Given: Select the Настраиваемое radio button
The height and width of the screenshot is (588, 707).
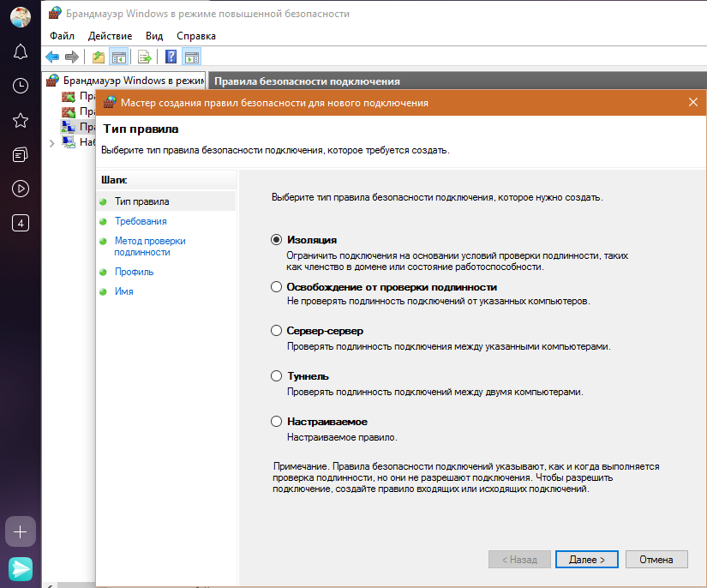Looking at the screenshot, I should pos(277,421).
